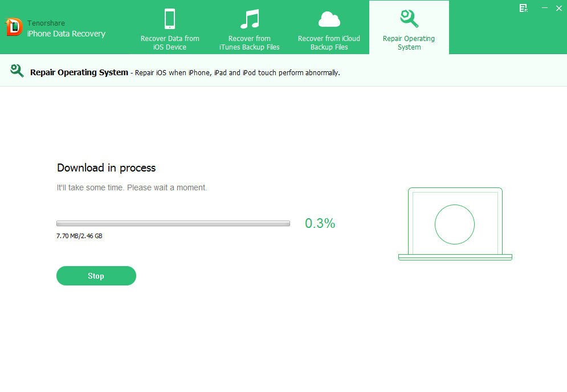Click the 0.3% progress percentage
The width and height of the screenshot is (567, 392).
click(320, 223)
